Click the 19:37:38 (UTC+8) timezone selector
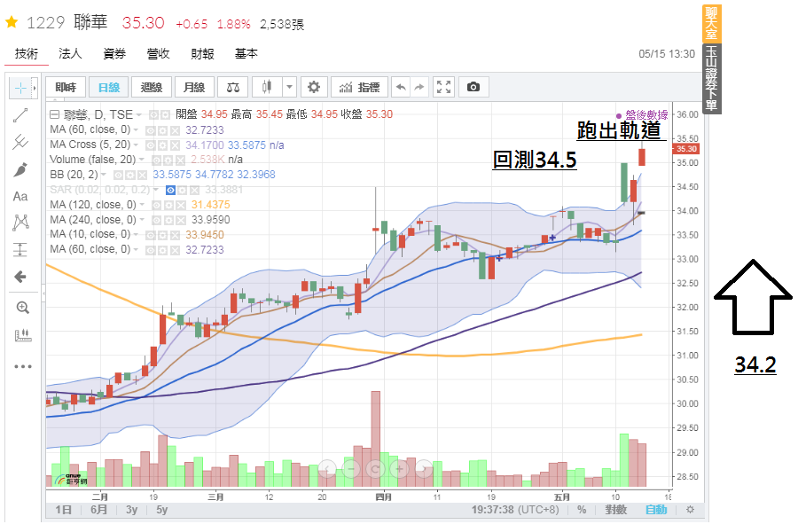The image size is (798, 532). [515, 510]
